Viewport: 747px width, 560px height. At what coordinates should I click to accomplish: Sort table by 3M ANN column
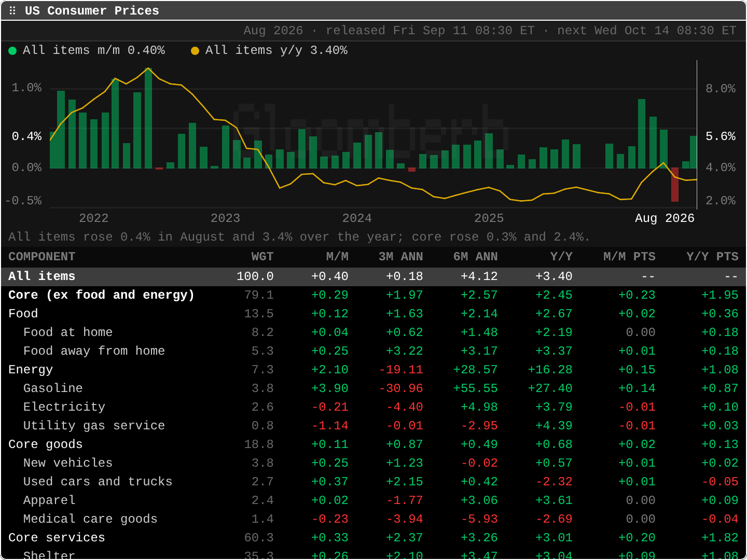click(x=400, y=257)
